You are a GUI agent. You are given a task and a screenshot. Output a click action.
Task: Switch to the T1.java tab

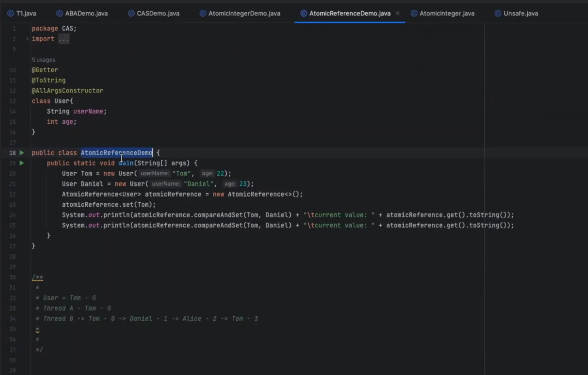click(26, 14)
